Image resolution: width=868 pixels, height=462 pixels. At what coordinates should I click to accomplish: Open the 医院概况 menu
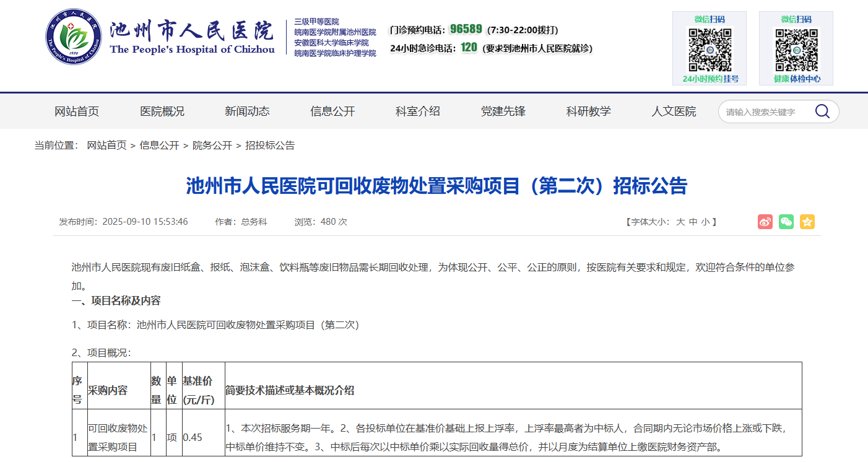coord(162,111)
